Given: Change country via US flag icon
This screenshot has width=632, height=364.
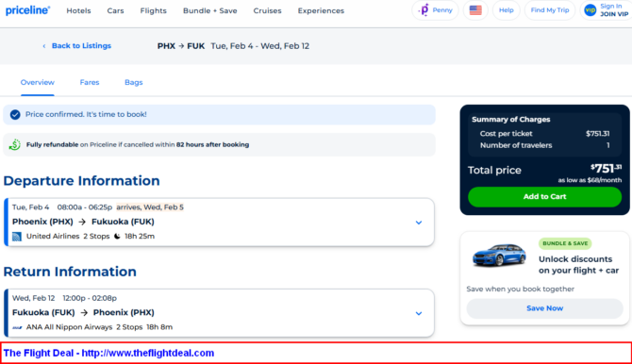Looking at the screenshot, I should [475, 10].
